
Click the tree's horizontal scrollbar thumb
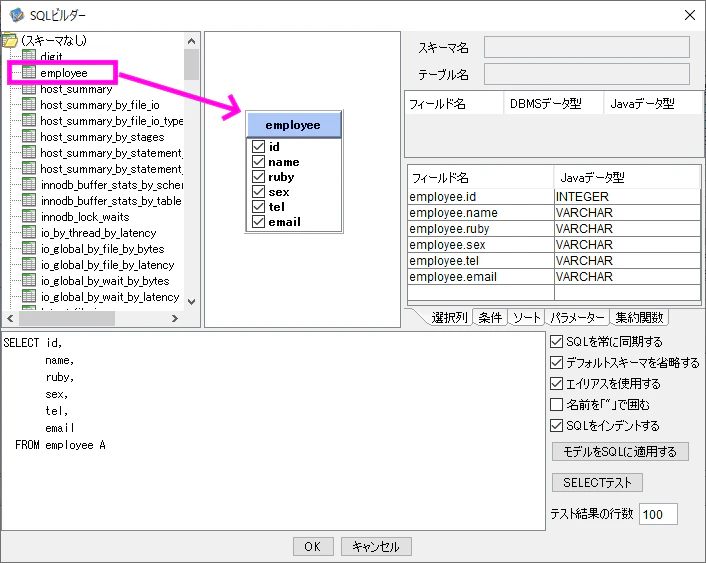[67, 318]
